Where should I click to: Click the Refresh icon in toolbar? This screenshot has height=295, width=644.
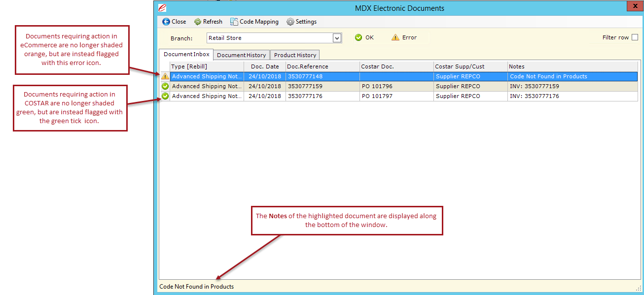coord(198,22)
